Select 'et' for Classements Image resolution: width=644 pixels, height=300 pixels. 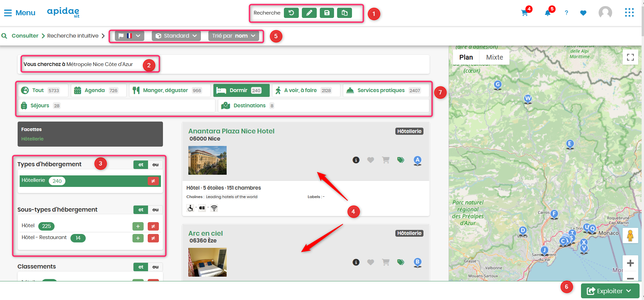[141, 267]
